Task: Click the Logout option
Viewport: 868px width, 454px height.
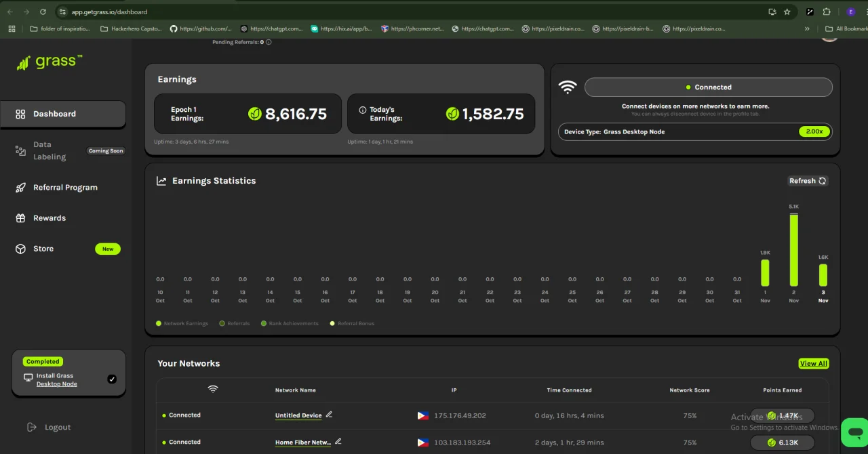Action: [58, 428]
